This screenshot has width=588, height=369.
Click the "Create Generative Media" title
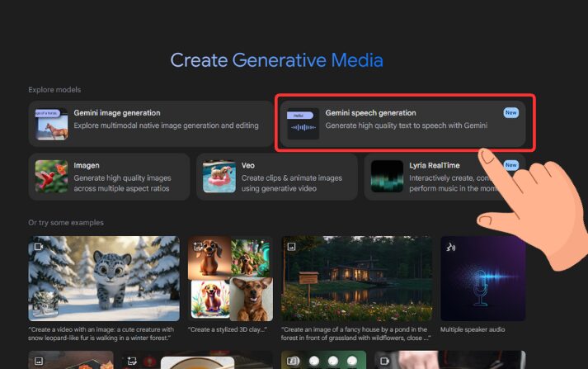point(277,60)
